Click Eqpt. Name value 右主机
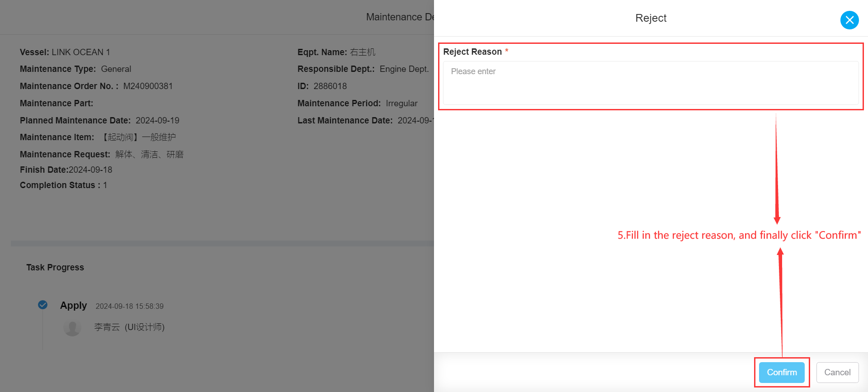 coord(363,52)
